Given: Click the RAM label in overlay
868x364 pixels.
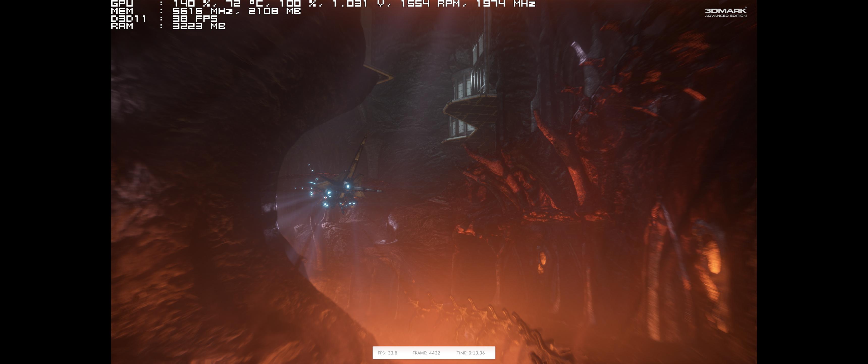Looking at the screenshot, I should pos(122,26).
